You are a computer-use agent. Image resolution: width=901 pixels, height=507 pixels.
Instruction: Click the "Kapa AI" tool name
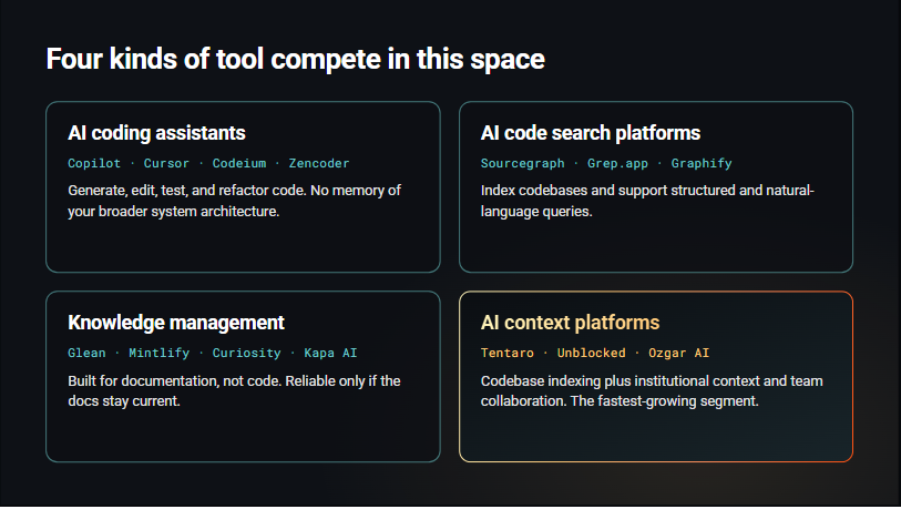coord(330,353)
